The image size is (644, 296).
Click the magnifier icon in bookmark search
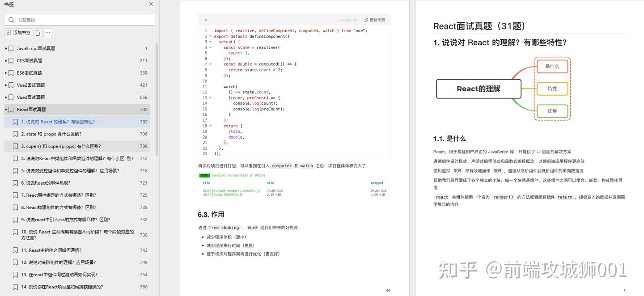11,20
